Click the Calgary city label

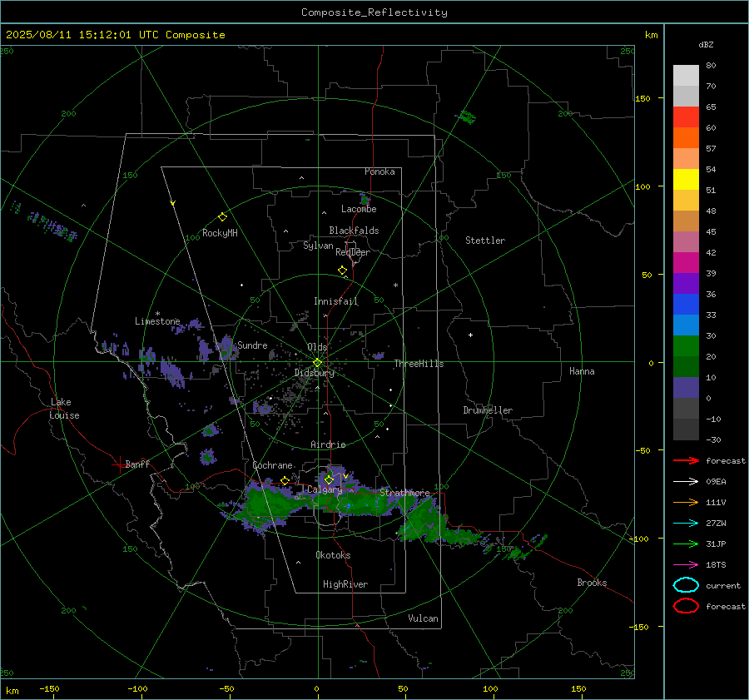(325, 489)
